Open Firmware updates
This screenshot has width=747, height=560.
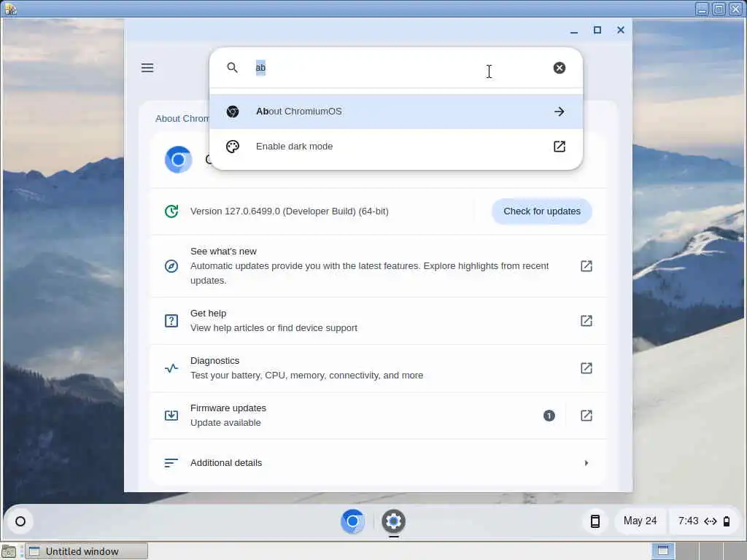(379, 415)
